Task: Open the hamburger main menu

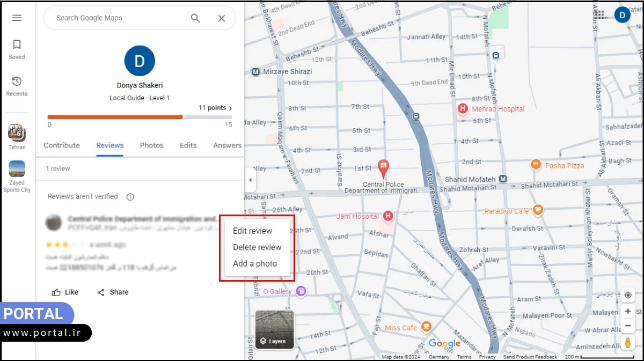Action: tap(17, 18)
